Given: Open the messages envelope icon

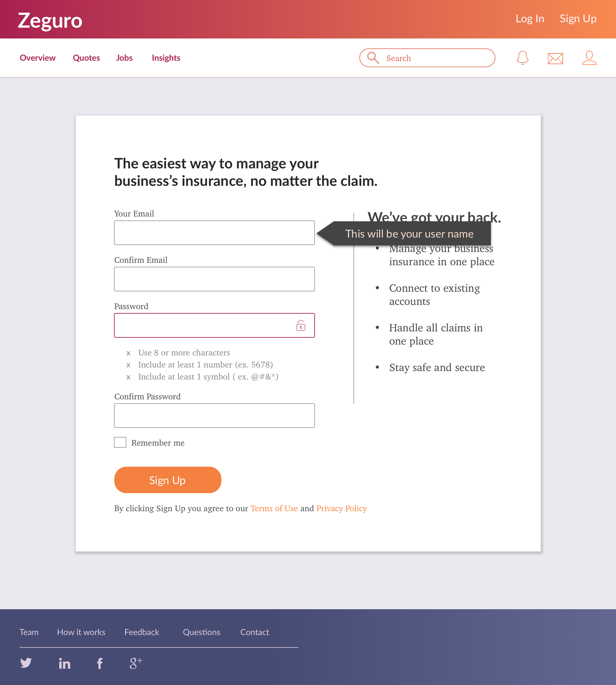Looking at the screenshot, I should (556, 58).
